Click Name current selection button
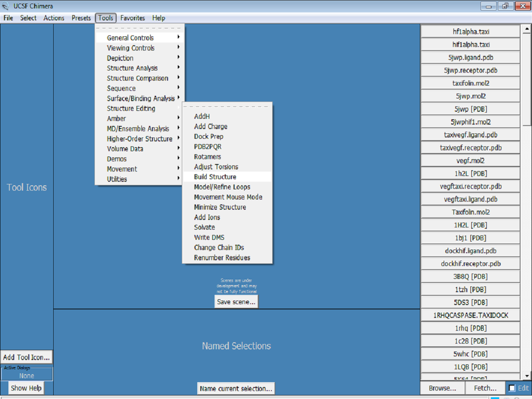The image size is (532, 399). click(x=236, y=388)
